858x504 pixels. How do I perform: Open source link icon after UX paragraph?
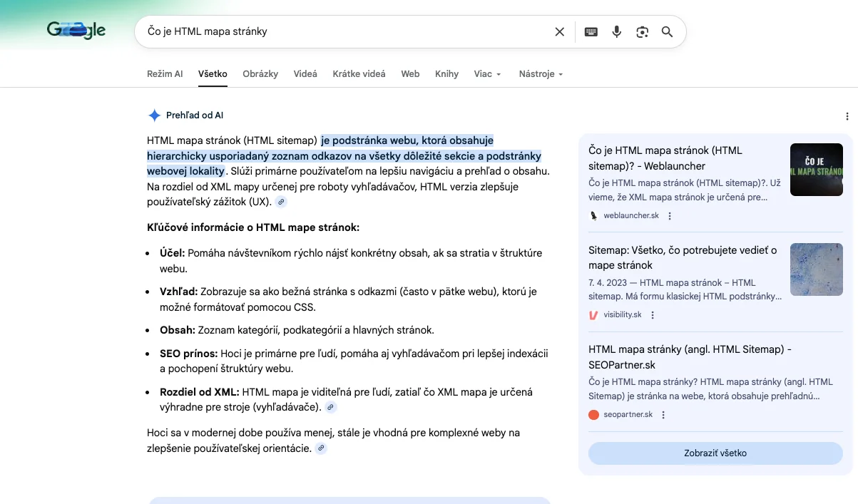pyautogui.click(x=281, y=202)
